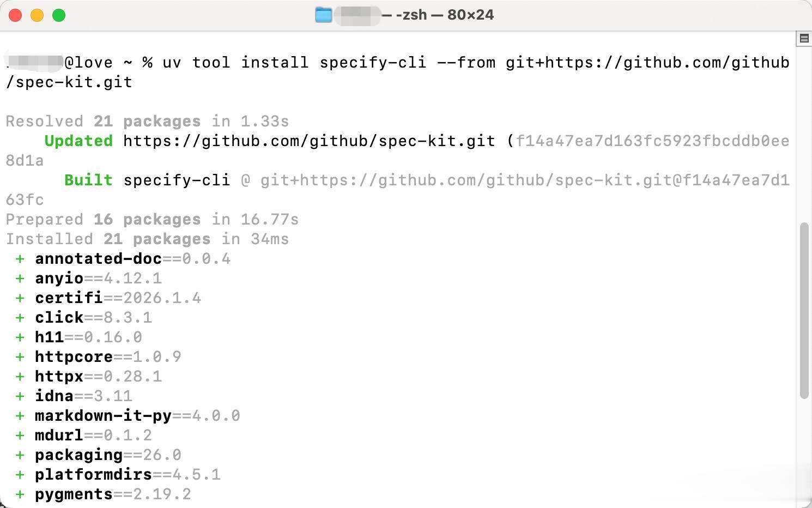
Task: Click the vertical scrollbar thumb
Action: point(804,311)
